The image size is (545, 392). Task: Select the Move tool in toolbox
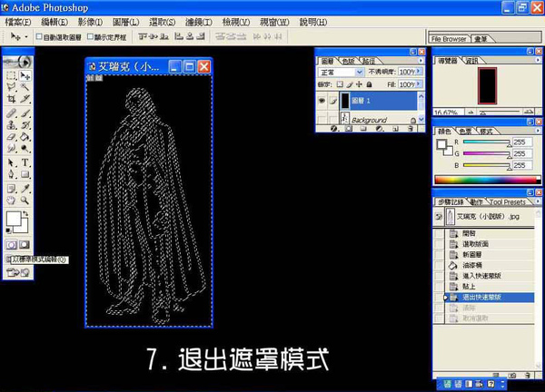pos(25,75)
